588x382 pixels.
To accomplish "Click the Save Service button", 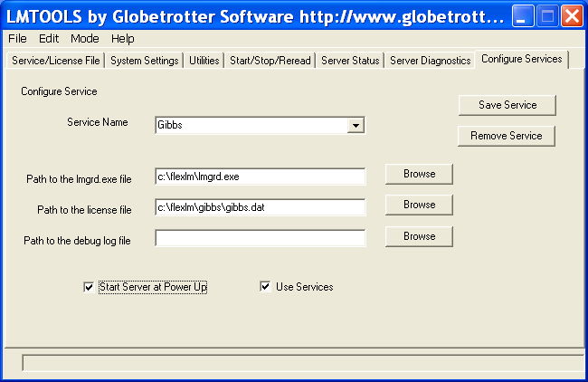I will 507,105.
